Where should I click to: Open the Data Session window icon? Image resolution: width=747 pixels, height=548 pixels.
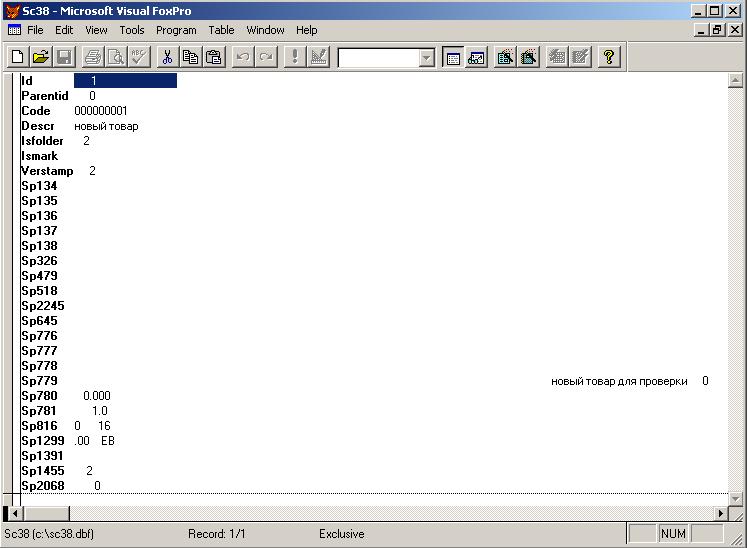click(476, 57)
